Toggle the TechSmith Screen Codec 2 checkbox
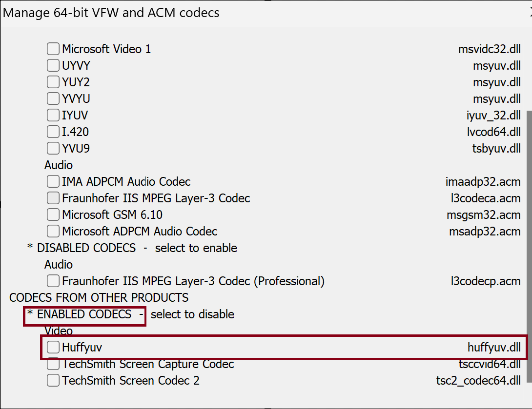This screenshot has width=532, height=409. pyautogui.click(x=53, y=380)
